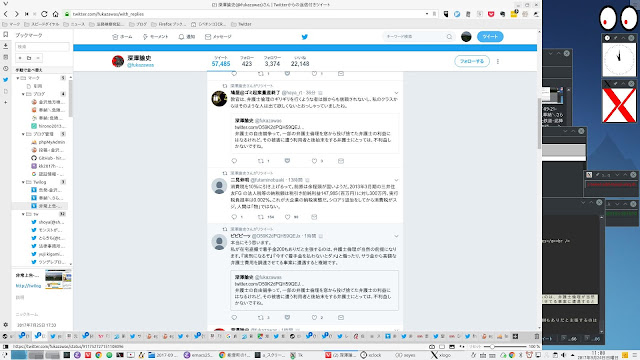Open the Vivaldi menu logo
The width and height of the screenshot is (640, 360).
pos(5,4)
